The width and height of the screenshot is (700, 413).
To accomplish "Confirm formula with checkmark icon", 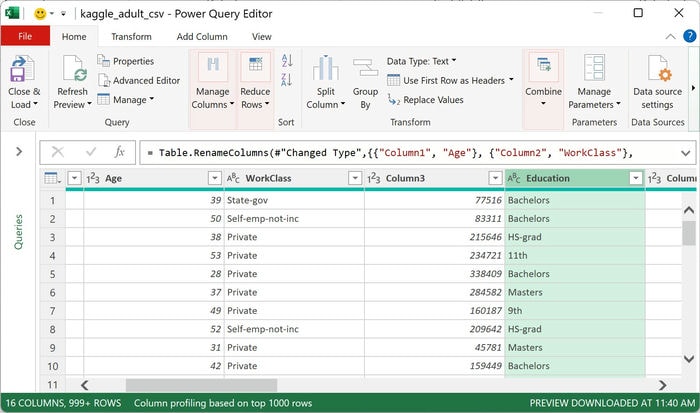I will coord(91,152).
